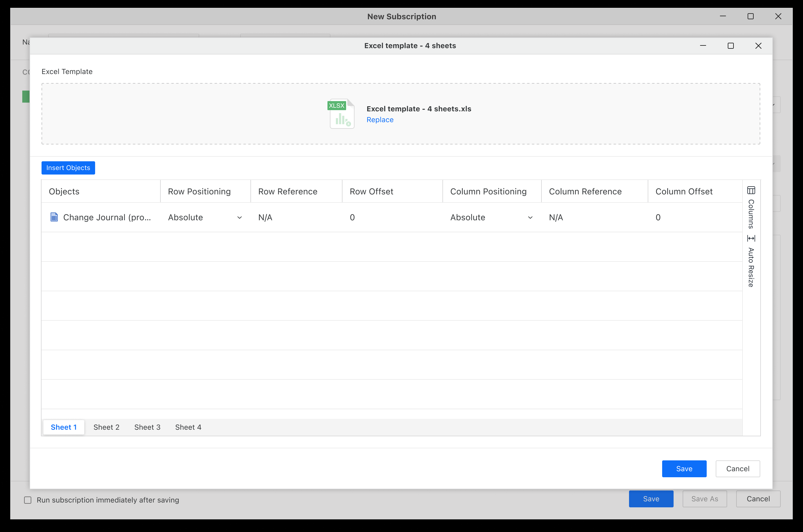This screenshot has width=803, height=532.
Task: Open the Columns side panel icon
Action: click(x=751, y=190)
